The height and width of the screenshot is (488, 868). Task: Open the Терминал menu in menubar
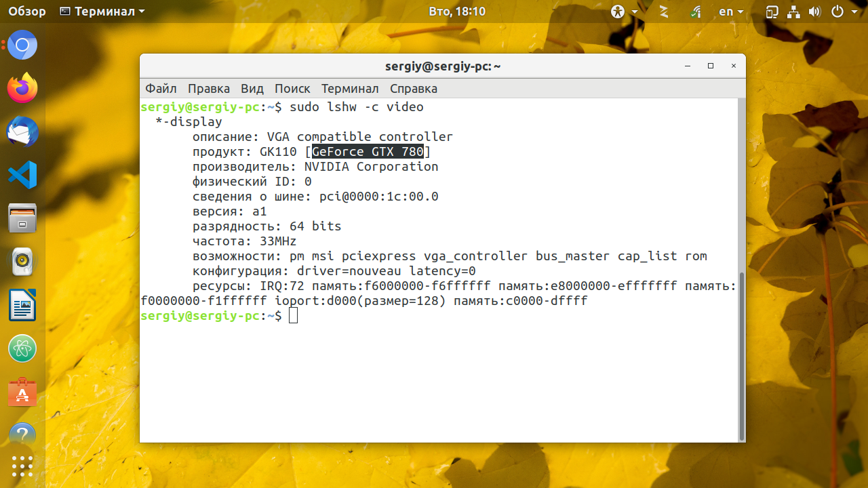[x=350, y=89]
